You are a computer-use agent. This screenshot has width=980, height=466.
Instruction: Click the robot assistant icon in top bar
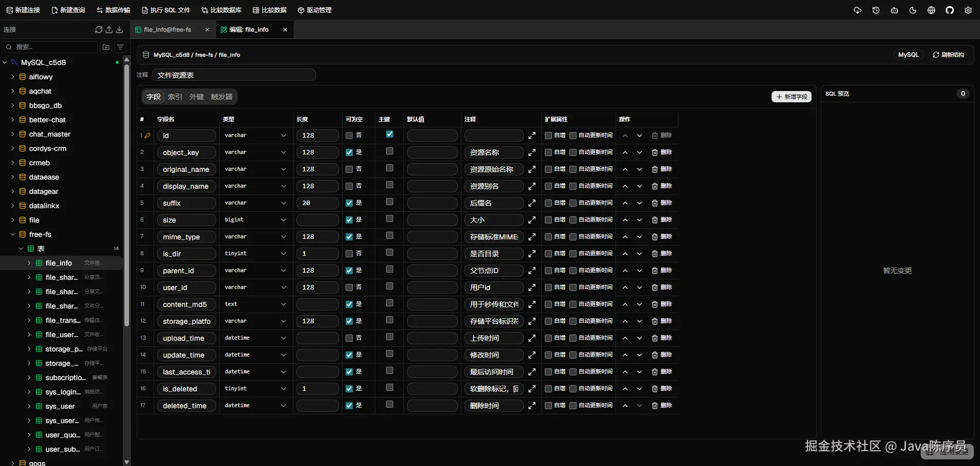[x=894, y=10]
